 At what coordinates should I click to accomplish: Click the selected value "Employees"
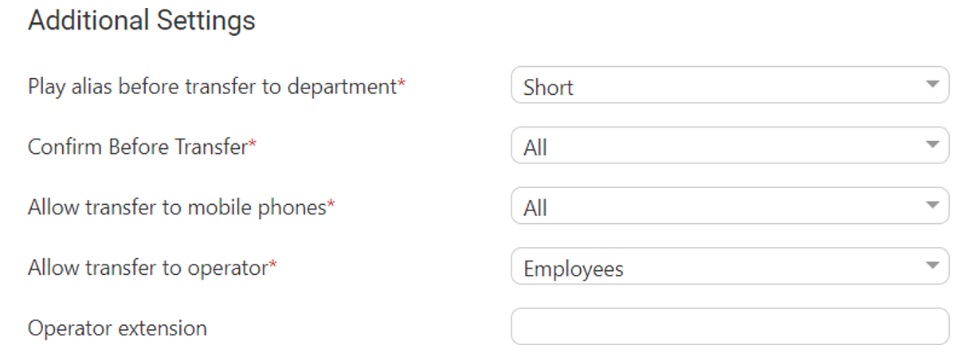pos(573,269)
